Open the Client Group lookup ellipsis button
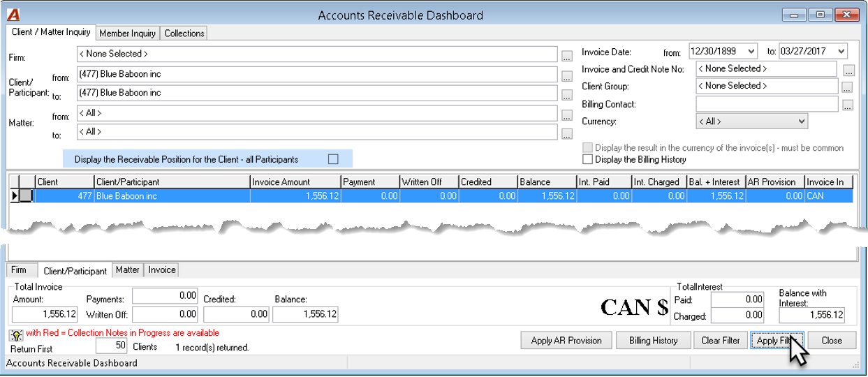The height and width of the screenshot is (377, 868). [847, 88]
